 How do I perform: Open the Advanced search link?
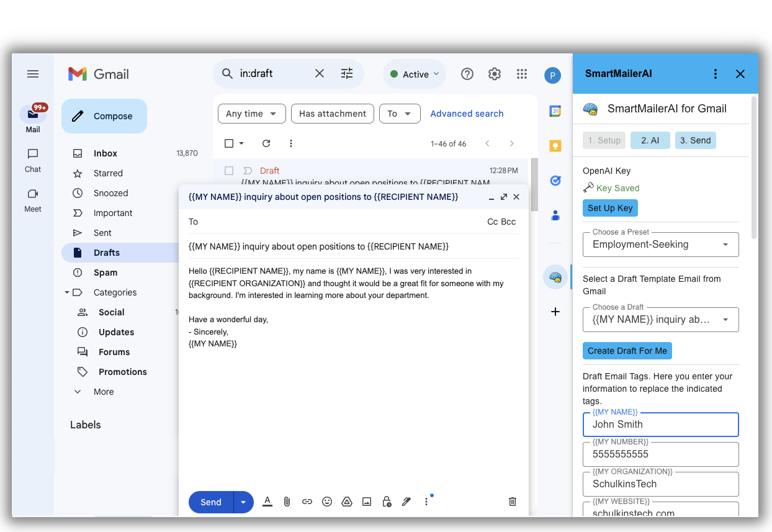point(467,114)
